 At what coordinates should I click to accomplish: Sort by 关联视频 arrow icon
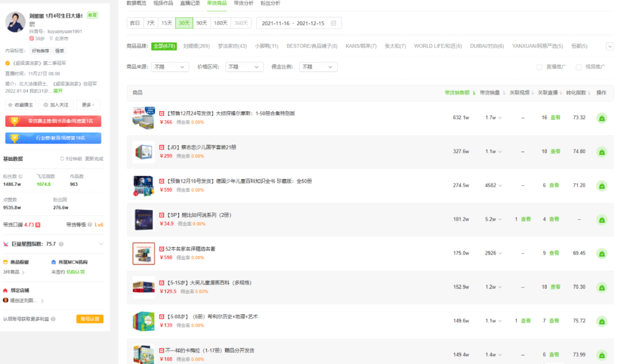coord(533,93)
